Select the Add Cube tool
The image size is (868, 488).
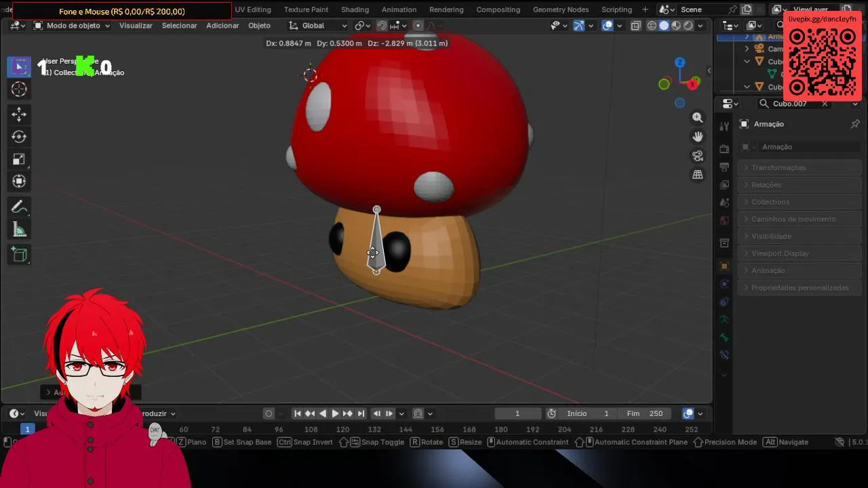click(19, 255)
